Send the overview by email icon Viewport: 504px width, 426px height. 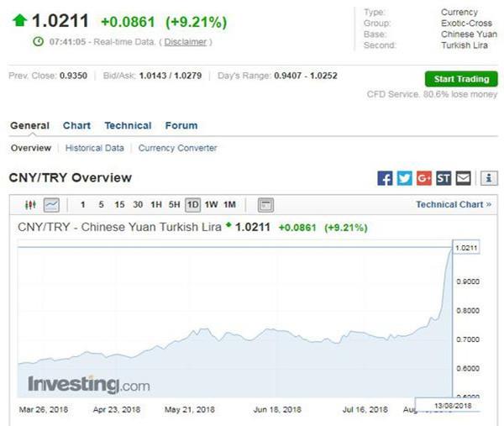[463, 178]
